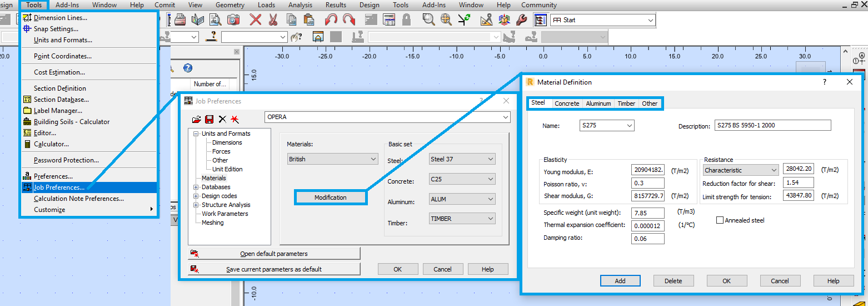Click the colored cube view icon
Image resolution: width=868 pixels, height=306 pixels.
pos(504,19)
